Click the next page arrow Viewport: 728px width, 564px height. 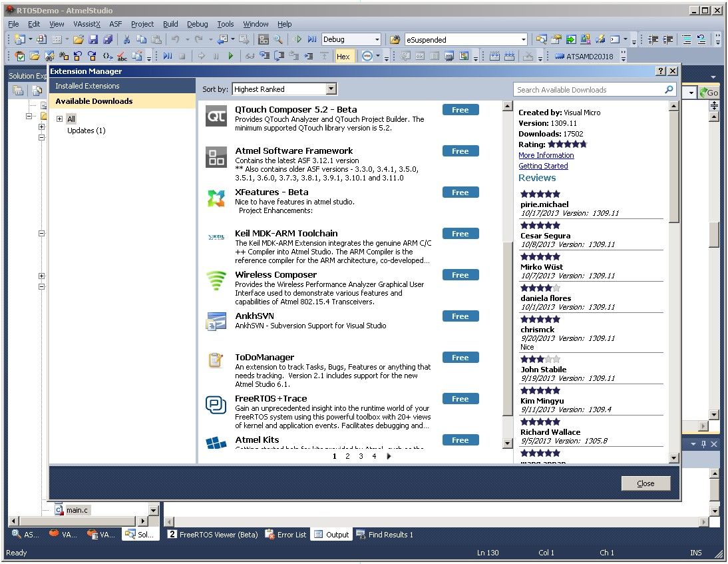click(x=389, y=456)
